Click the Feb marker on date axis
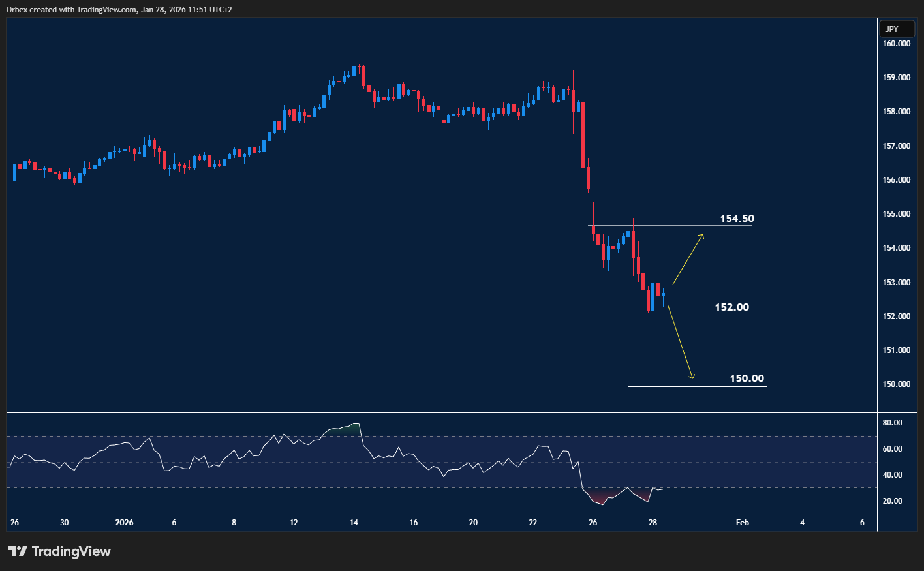The width and height of the screenshot is (924, 571). pyautogui.click(x=742, y=523)
